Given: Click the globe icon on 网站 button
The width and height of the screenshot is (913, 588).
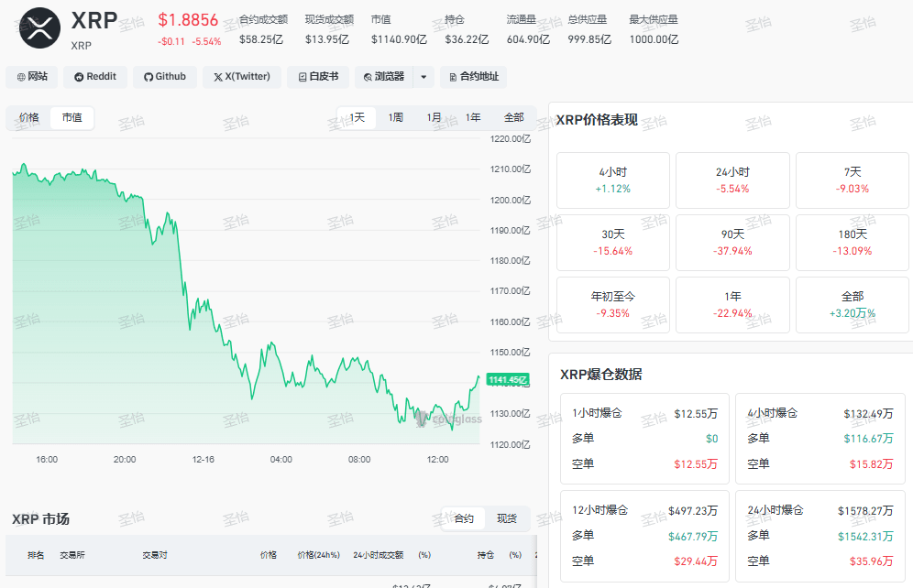Looking at the screenshot, I should tap(21, 77).
